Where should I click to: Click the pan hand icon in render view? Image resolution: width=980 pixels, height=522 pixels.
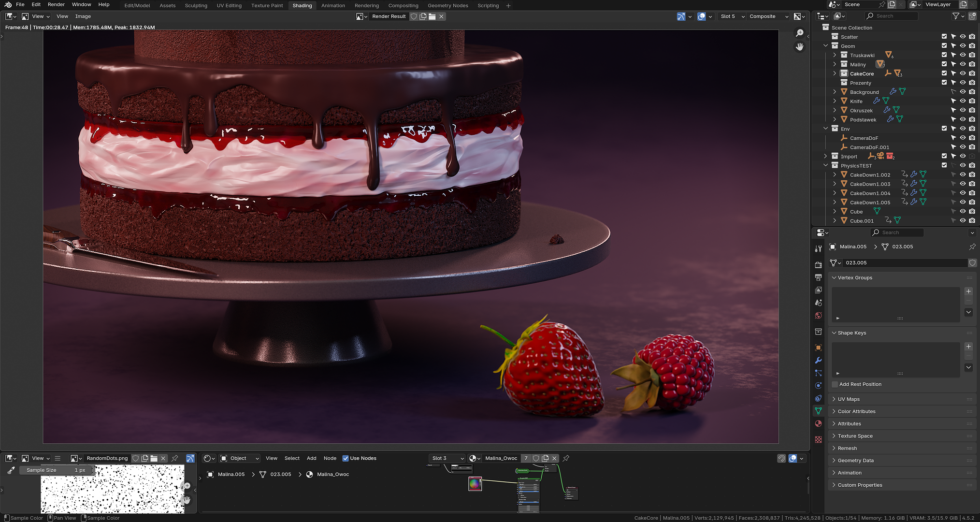tap(800, 47)
